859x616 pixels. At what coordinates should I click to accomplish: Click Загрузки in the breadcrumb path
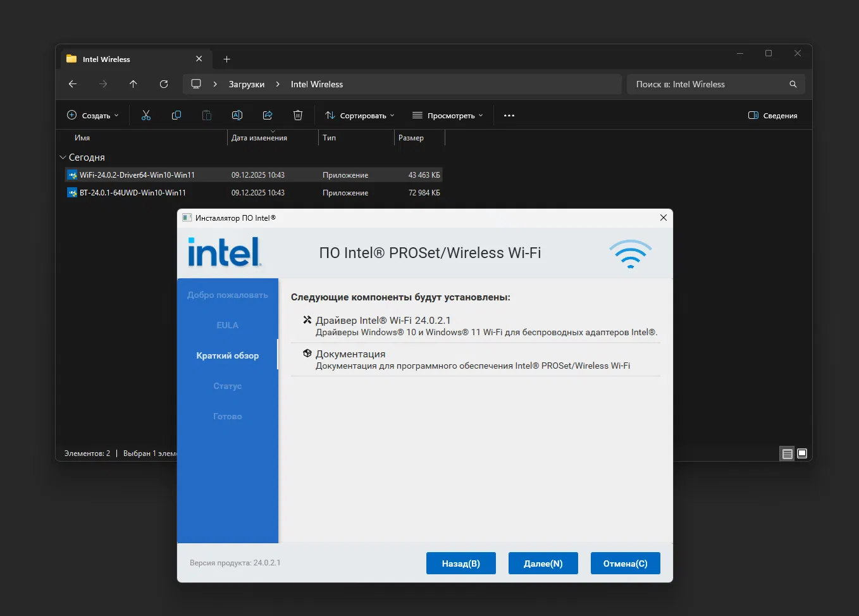pos(247,84)
